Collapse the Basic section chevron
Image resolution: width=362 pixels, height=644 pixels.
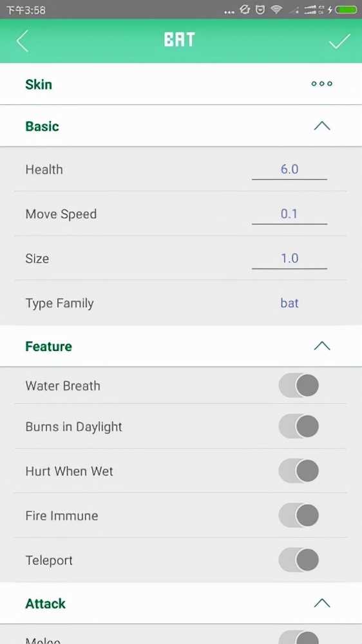click(321, 126)
